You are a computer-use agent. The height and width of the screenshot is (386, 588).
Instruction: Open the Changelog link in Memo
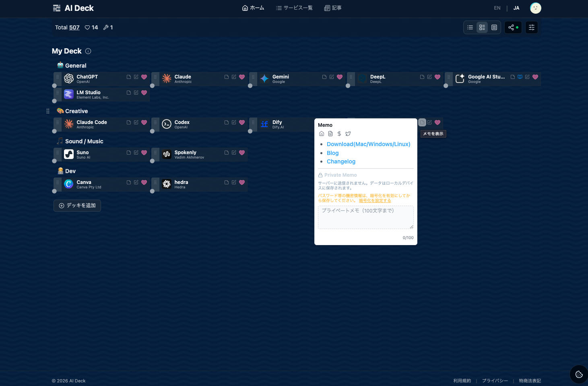pyautogui.click(x=341, y=161)
